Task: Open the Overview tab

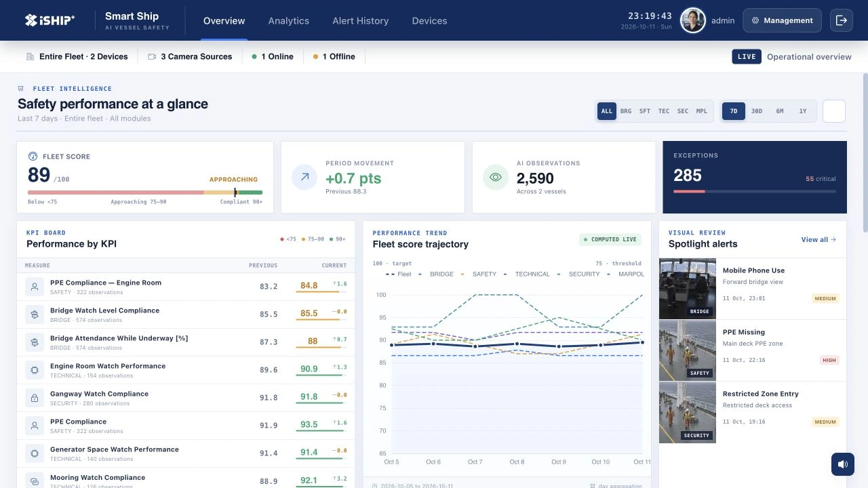Action: [x=224, y=20]
